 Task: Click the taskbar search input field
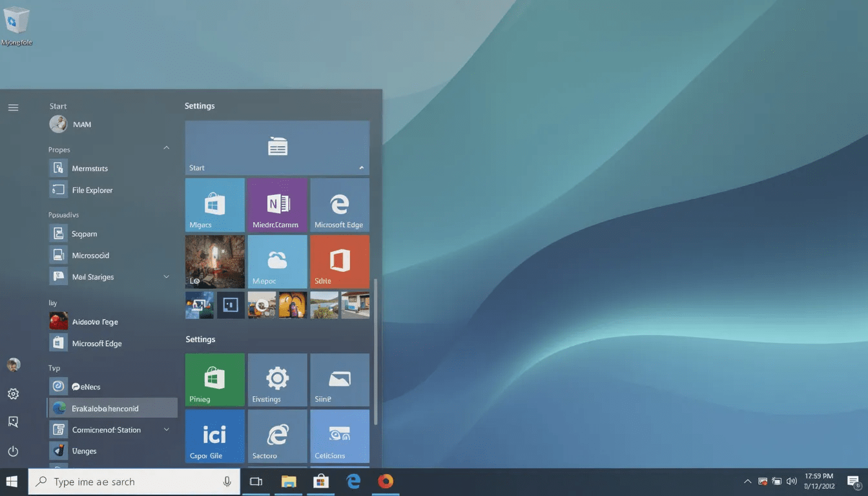pyautogui.click(x=129, y=482)
